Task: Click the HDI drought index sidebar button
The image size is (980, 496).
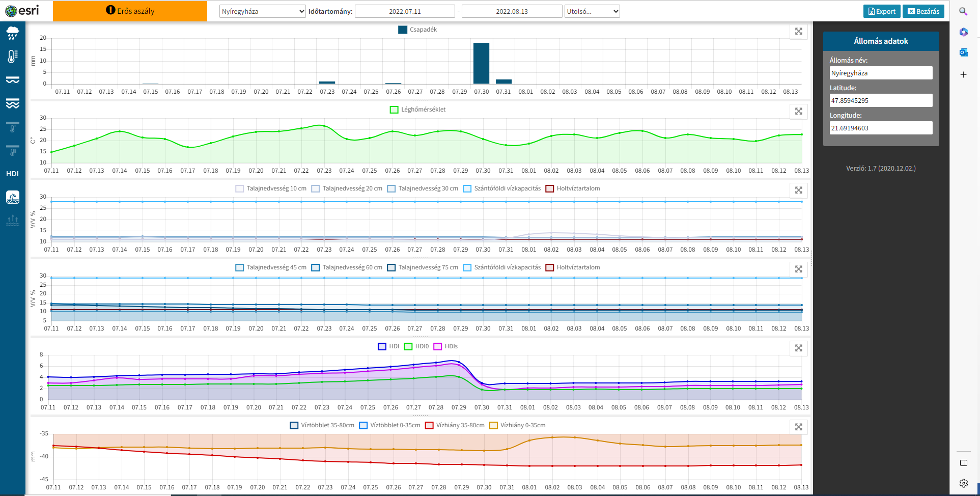Action: (13, 174)
